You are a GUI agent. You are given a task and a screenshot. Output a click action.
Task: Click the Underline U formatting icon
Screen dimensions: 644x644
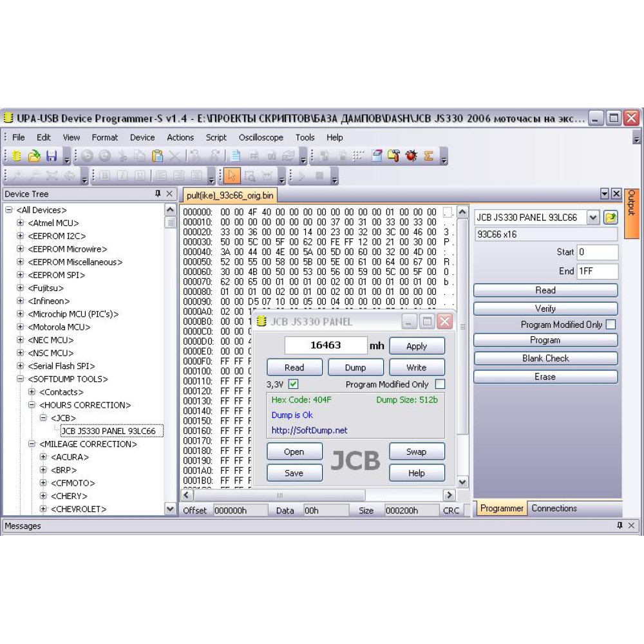pos(140,176)
